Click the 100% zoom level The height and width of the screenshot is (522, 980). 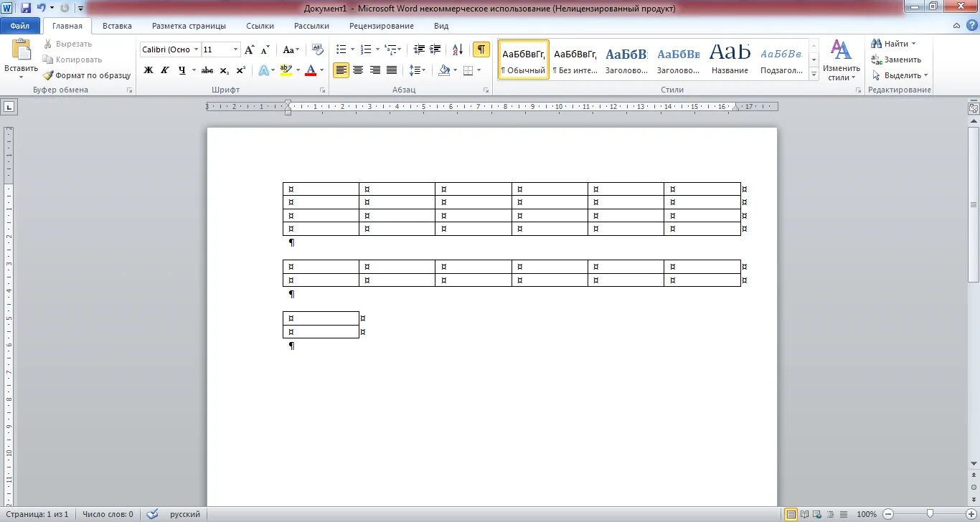tap(867, 514)
